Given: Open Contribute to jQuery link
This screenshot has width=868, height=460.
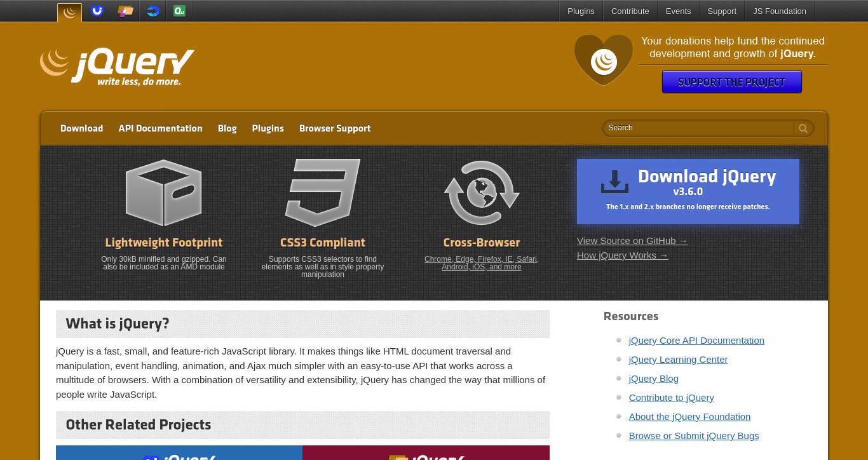Looking at the screenshot, I should [x=671, y=398].
